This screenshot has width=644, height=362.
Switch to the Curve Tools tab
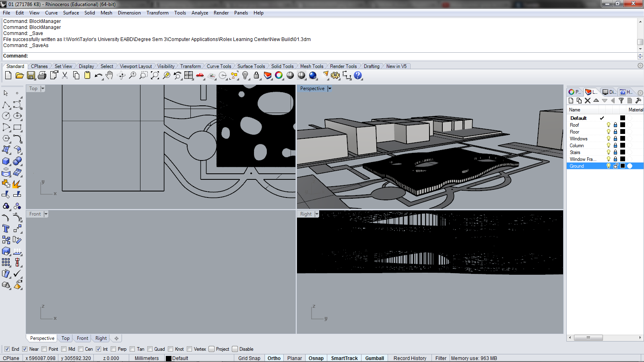pos(219,66)
